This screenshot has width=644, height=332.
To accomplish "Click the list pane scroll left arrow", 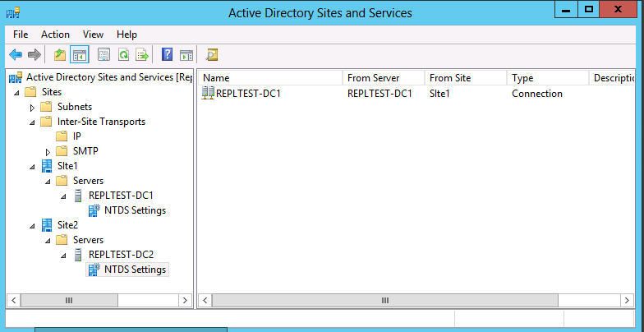I will [205, 301].
